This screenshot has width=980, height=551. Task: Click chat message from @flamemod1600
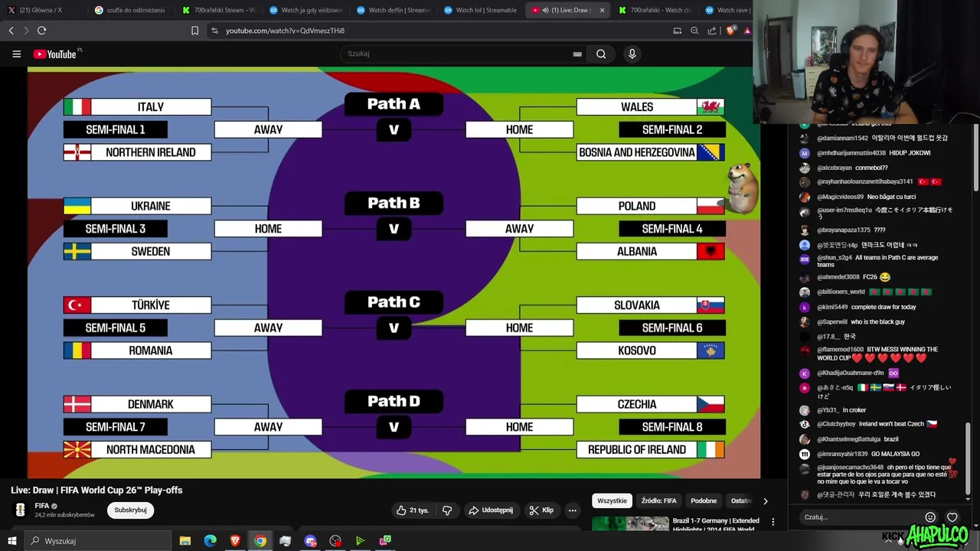[877, 354]
